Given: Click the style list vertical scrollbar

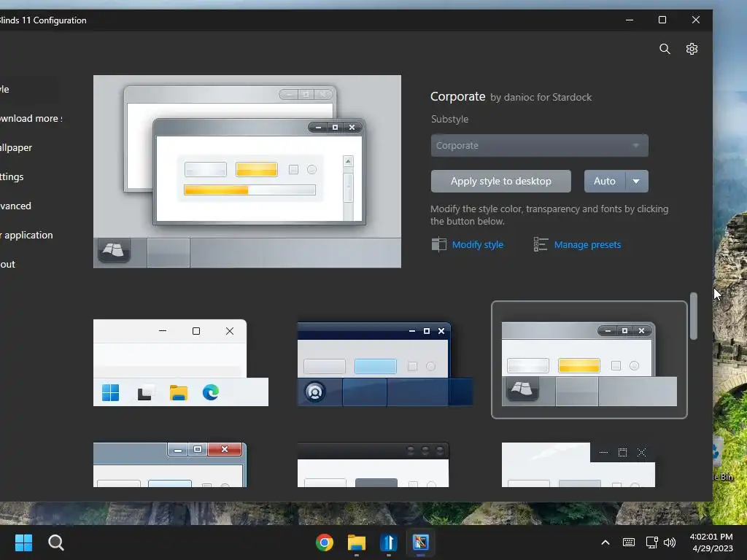Looking at the screenshot, I should coord(694,316).
